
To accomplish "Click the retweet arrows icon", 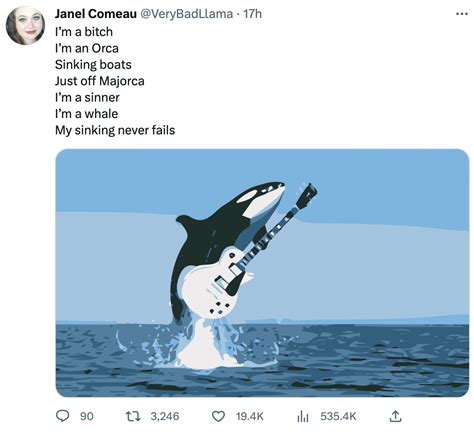I will [133, 416].
